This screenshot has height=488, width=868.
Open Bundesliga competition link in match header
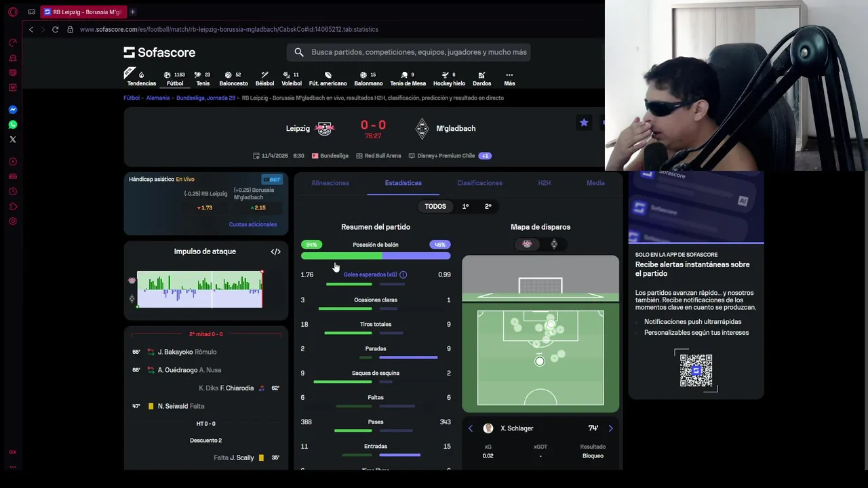[x=330, y=155]
